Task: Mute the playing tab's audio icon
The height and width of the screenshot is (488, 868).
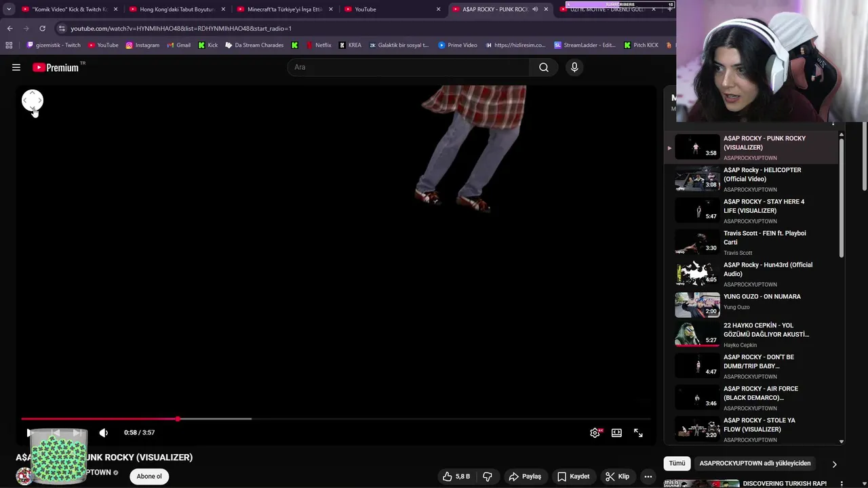Action: (x=535, y=9)
